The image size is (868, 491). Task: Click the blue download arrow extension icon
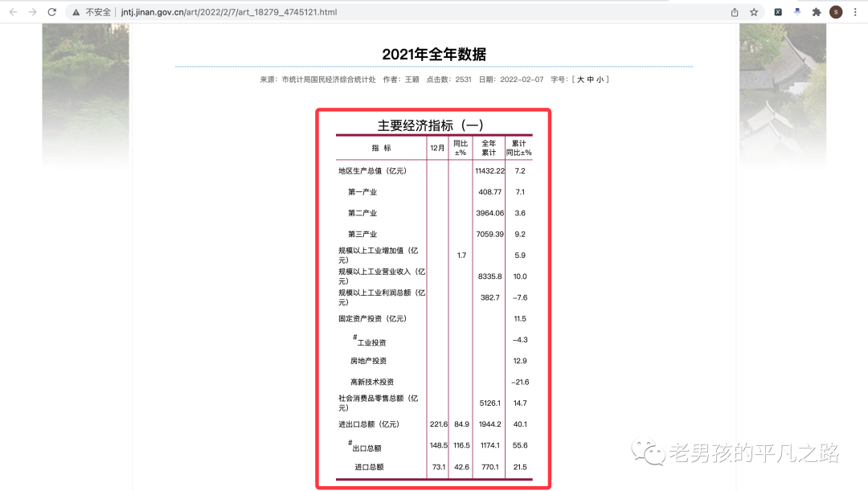point(796,11)
